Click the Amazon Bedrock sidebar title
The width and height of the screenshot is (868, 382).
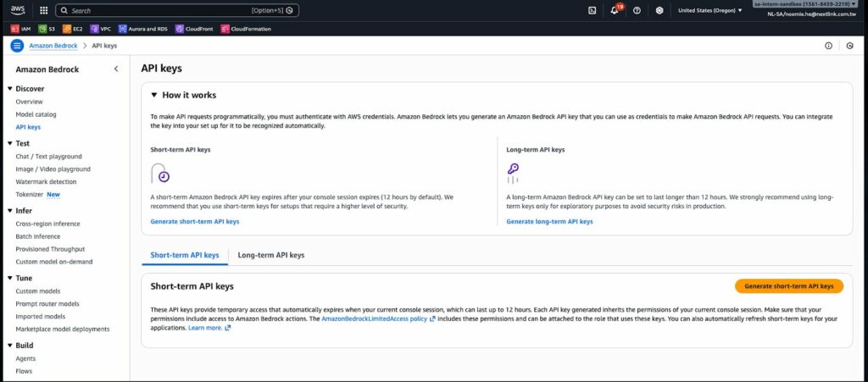tap(47, 69)
